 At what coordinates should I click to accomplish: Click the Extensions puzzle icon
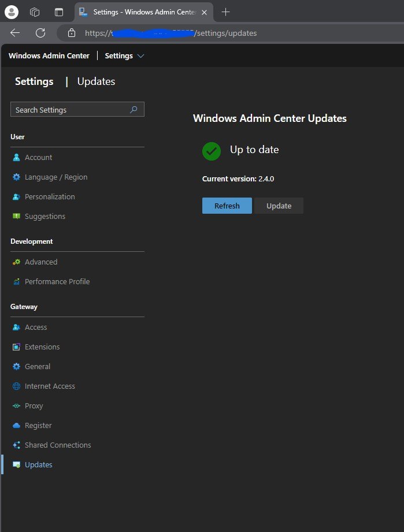[16, 347]
